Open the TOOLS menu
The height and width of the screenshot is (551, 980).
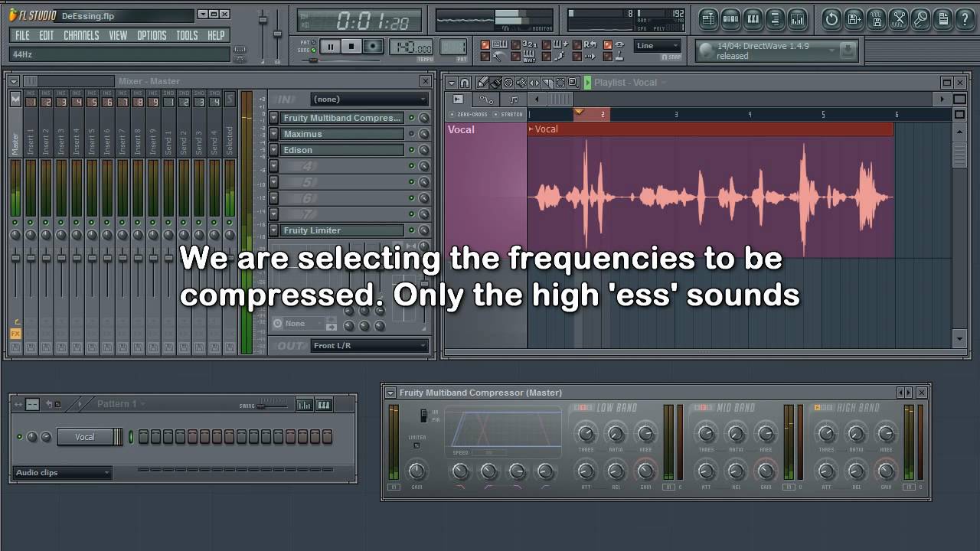click(x=187, y=35)
